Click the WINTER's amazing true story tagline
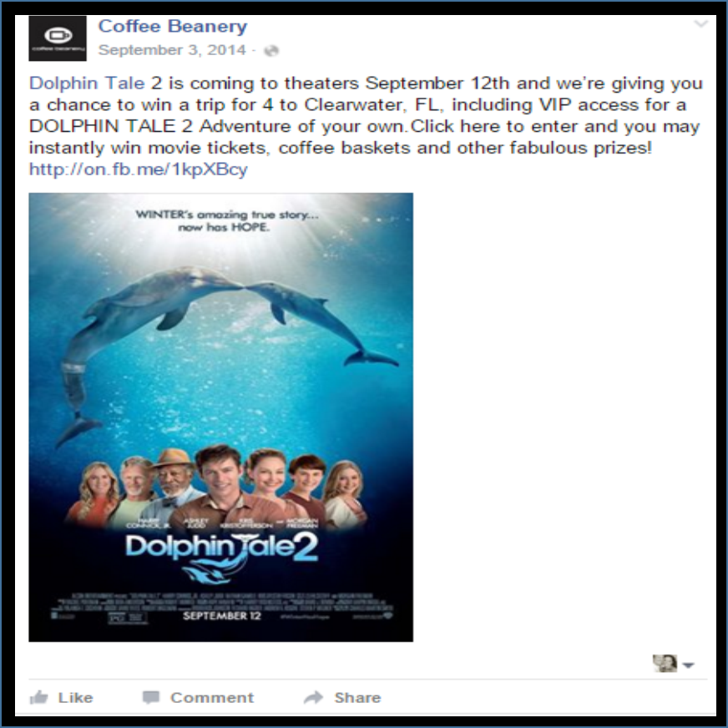 226,220
